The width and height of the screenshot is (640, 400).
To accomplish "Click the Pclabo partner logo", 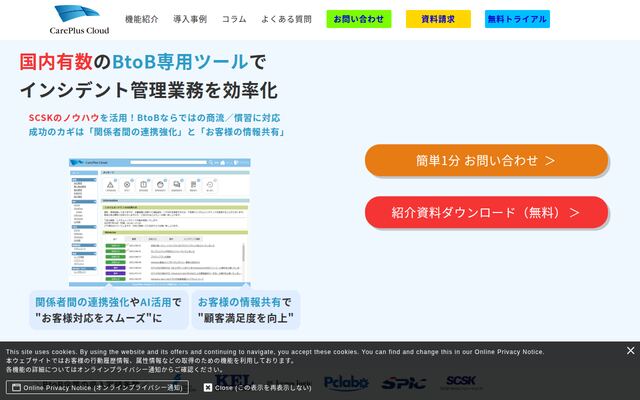I will (346, 383).
